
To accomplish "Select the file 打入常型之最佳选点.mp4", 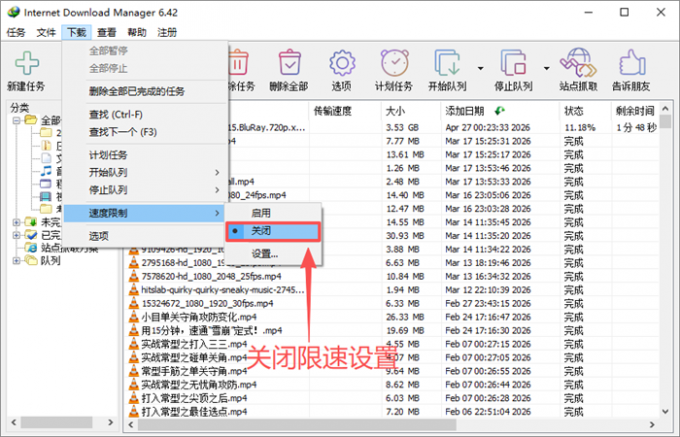I will 194,411.
